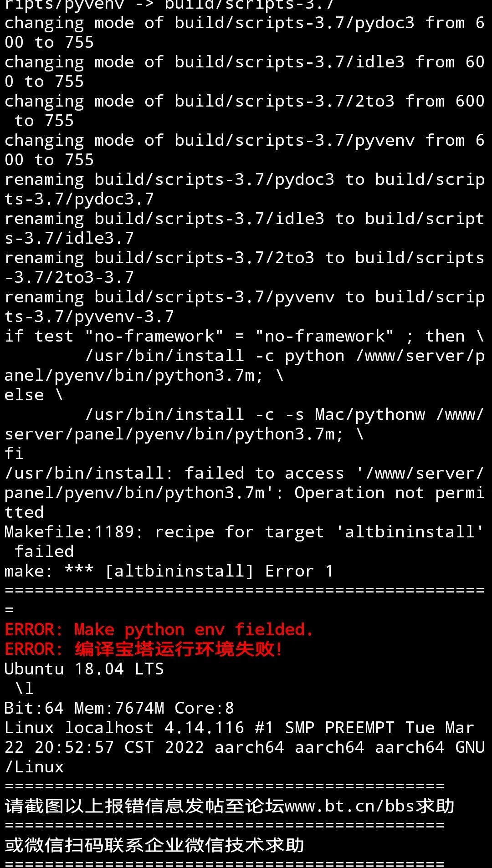Click the 或微信扫码联系企业微信技术求助 line
The height and width of the screenshot is (868, 492).
(154, 845)
